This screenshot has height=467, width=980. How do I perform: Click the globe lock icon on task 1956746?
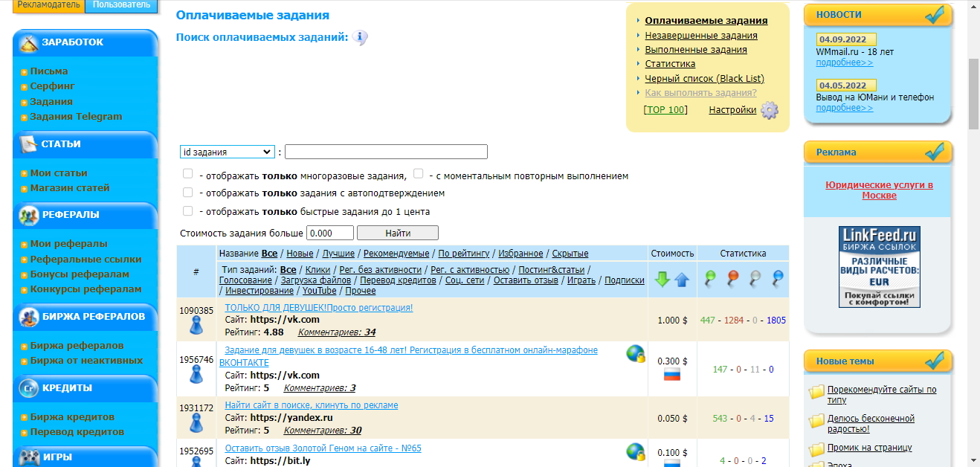[635, 353]
